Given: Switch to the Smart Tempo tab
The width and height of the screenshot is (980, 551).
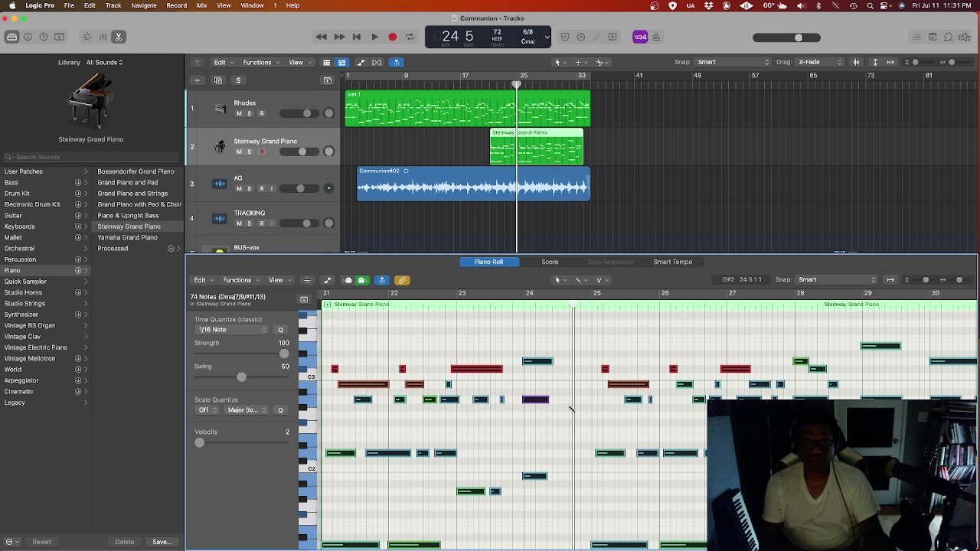Looking at the screenshot, I should pos(672,262).
